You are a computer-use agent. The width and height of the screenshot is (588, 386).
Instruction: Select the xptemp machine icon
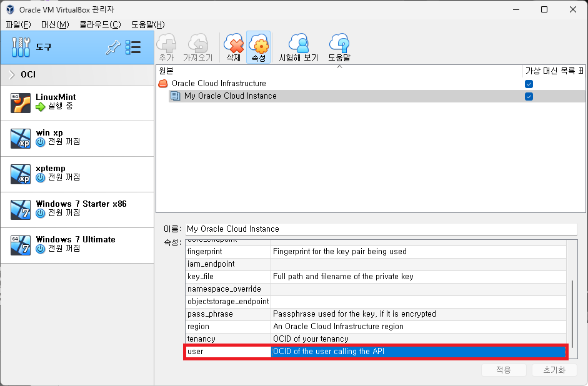tap(21, 174)
